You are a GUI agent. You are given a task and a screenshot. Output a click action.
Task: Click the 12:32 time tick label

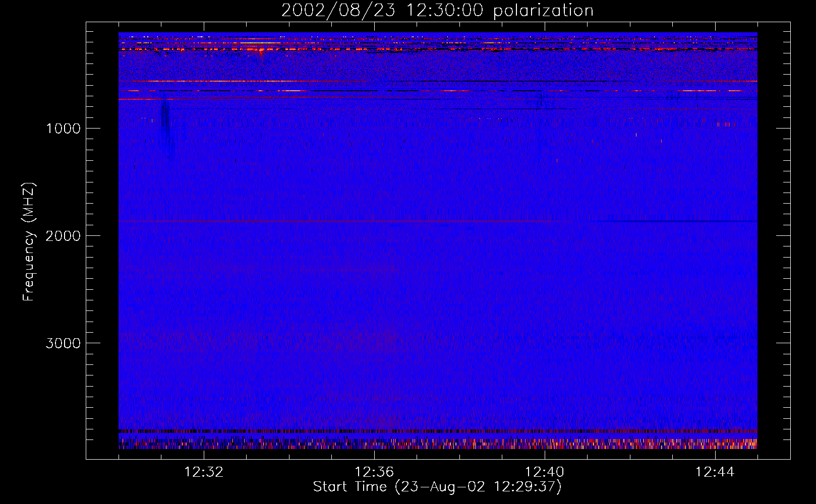pos(204,472)
